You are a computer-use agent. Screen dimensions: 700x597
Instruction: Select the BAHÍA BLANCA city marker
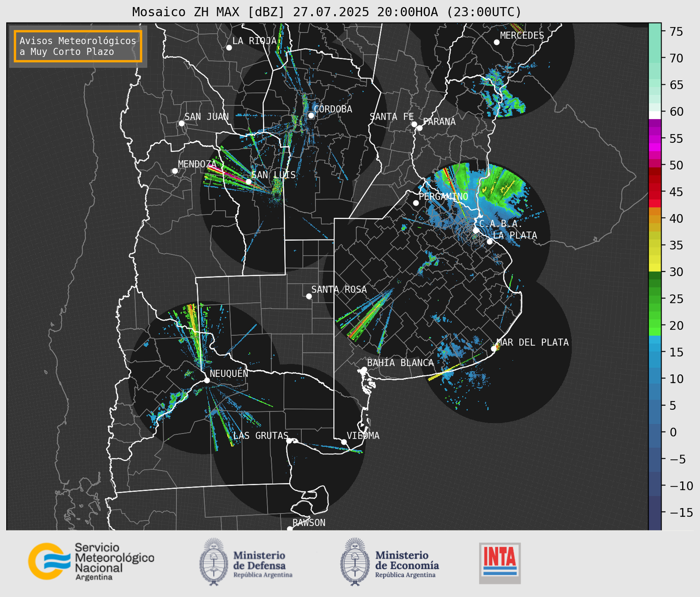(x=364, y=369)
